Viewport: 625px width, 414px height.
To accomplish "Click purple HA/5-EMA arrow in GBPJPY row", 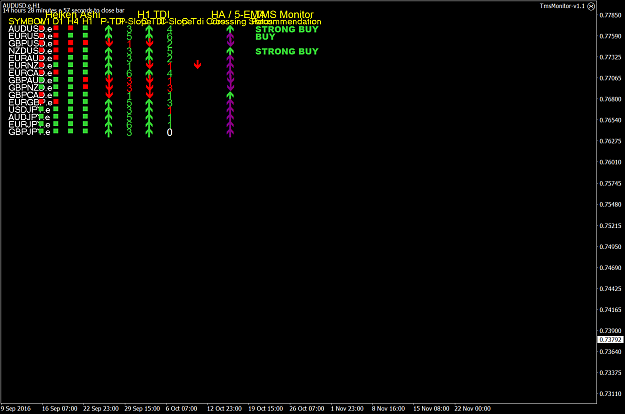I will coord(230,132).
